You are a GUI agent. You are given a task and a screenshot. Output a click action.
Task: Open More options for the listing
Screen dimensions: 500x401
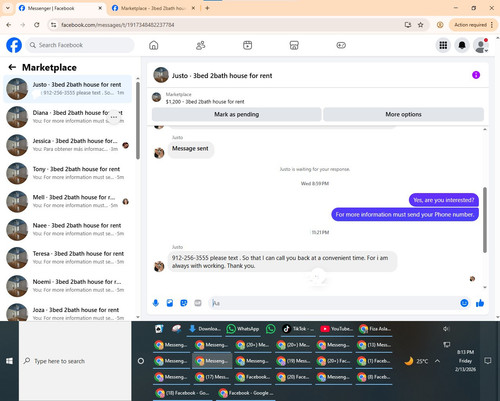(403, 114)
